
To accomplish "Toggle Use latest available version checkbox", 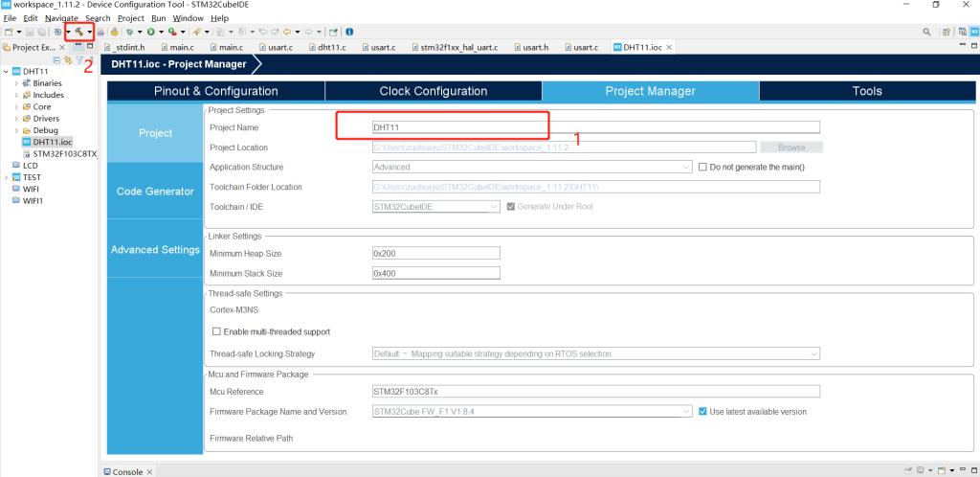I will tap(702, 411).
